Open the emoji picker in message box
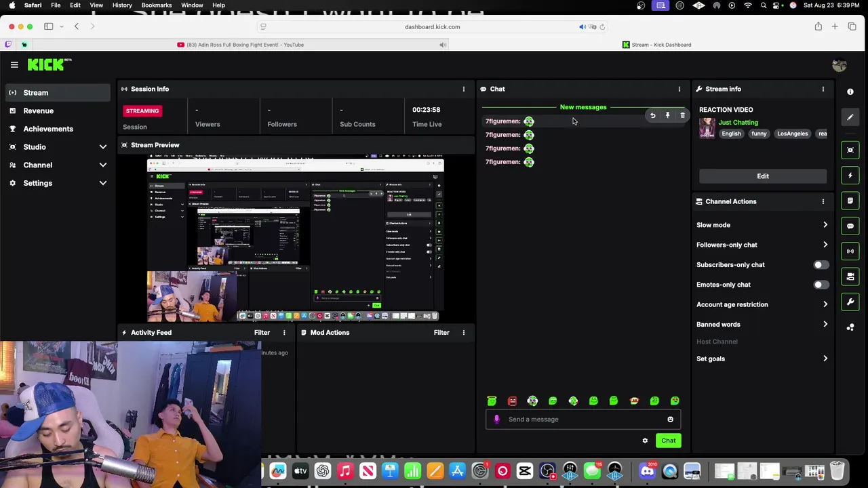Viewport: 868px width, 488px height. 670,420
